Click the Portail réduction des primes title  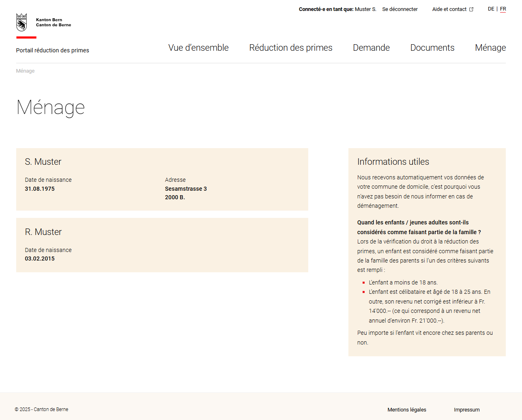coord(52,50)
